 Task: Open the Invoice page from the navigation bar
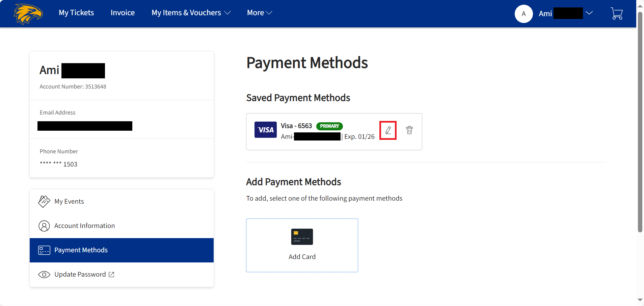click(x=122, y=13)
